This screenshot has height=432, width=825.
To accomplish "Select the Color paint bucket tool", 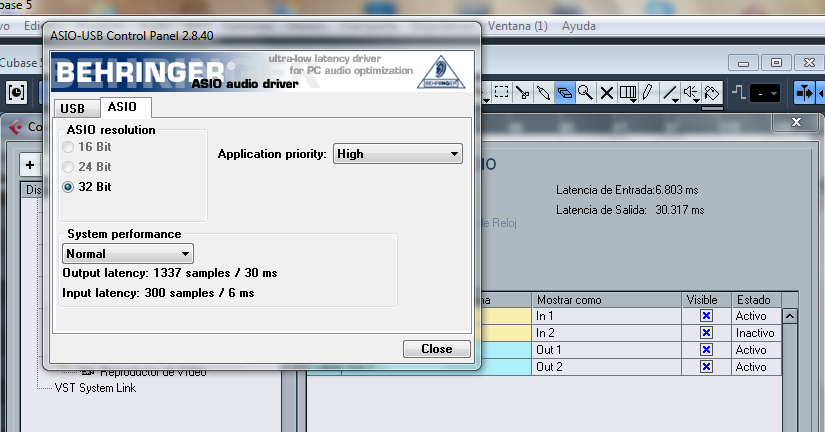I will 712,93.
